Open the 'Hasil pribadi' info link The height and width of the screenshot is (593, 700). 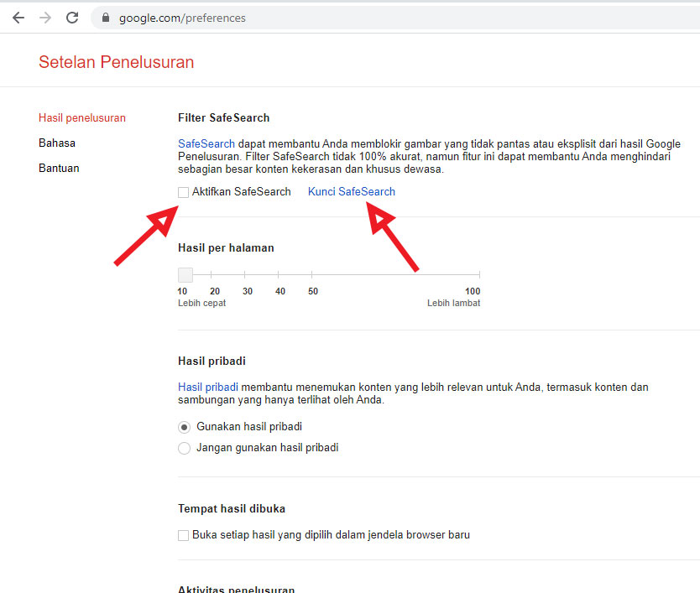pos(207,387)
